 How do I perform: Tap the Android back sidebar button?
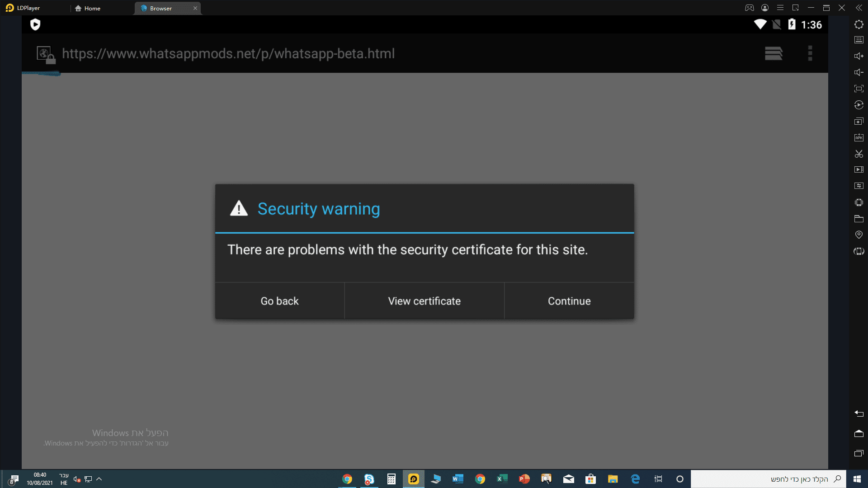tap(859, 413)
